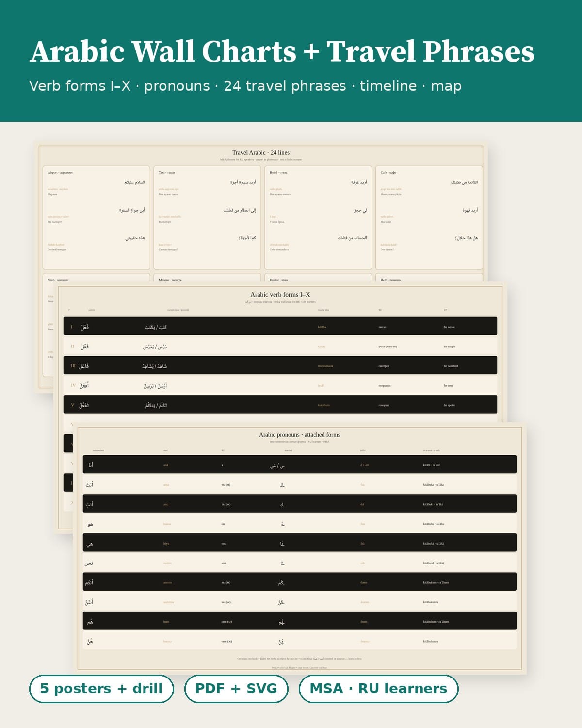The width and height of the screenshot is (582, 728).
Task: Click the pronouns chart footnote about dual omitted
Action: pos(299,659)
